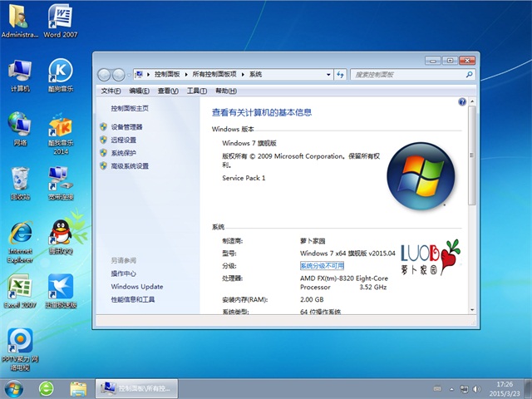This screenshot has height=399, width=532.
Task: Open the 计算机 desktop icon
Action: click(20, 76)
